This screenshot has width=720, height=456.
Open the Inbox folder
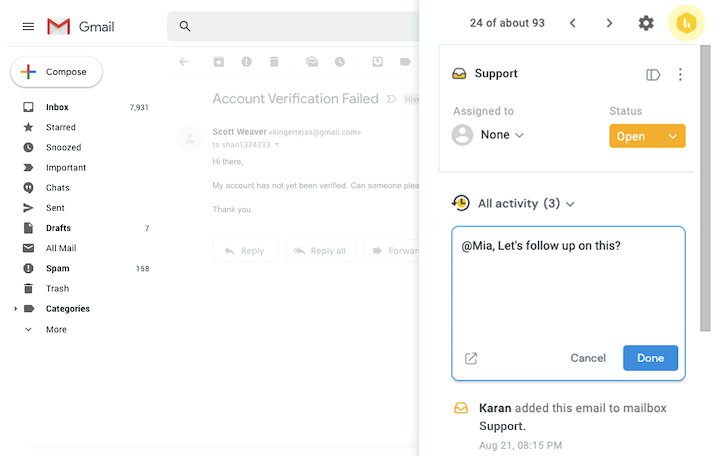57,107
